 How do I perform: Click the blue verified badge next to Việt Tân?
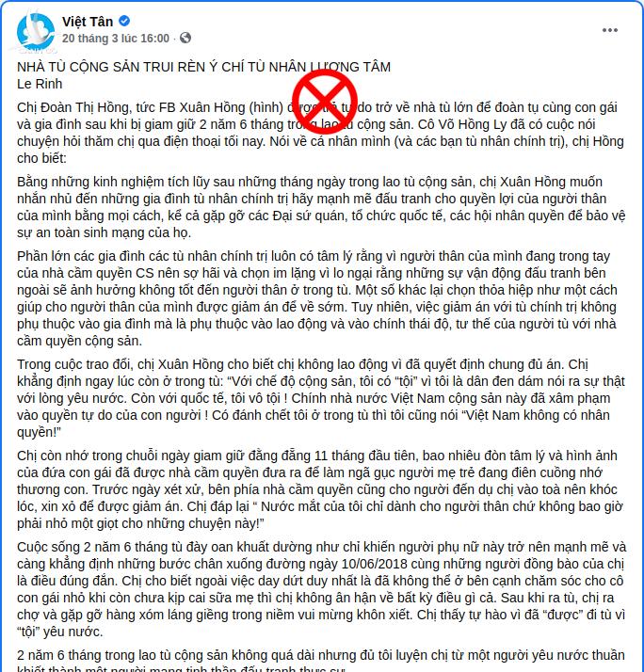coord(124,21)
